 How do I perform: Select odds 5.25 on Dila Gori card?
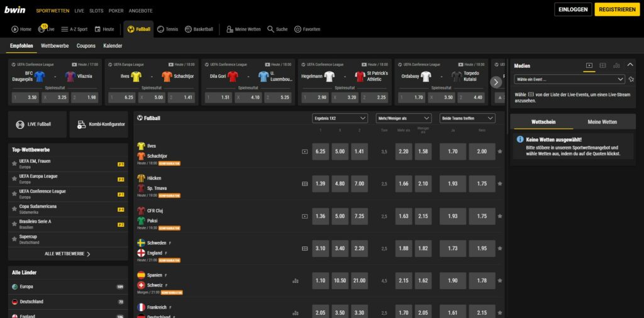[277, 97]
